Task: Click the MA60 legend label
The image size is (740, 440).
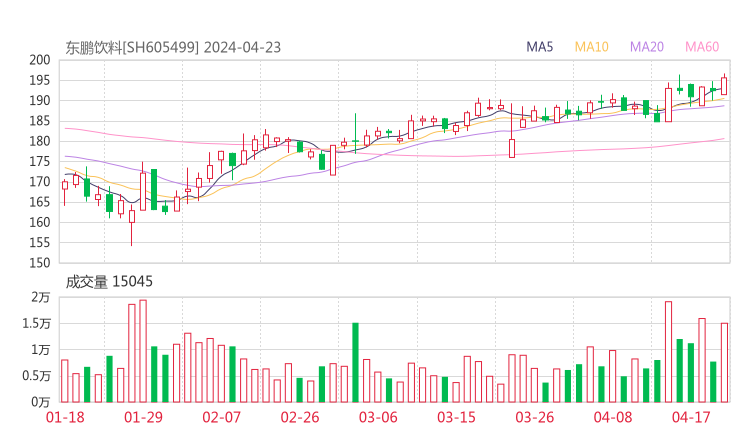Action: pos(702,47)
